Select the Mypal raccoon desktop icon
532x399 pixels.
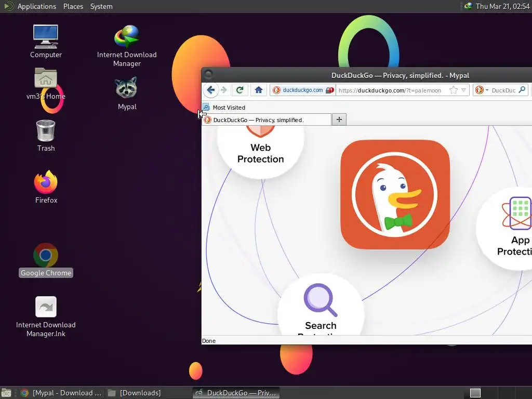pos(127,94)
